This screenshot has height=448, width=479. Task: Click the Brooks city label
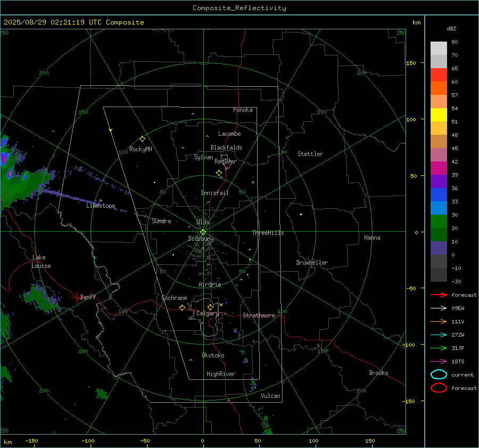point(378,373)
